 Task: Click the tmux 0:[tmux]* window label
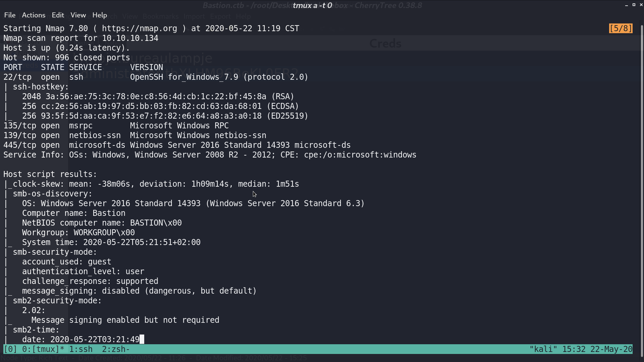pos(43,349)
